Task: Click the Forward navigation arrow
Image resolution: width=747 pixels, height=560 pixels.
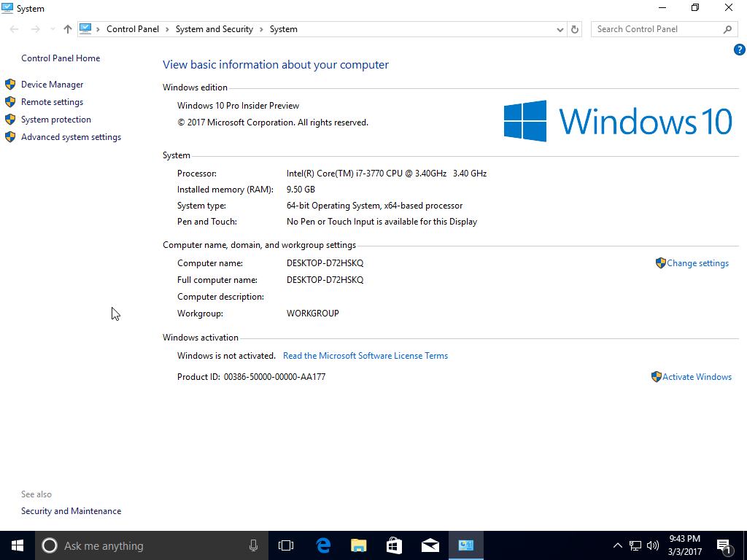Action: point(35,29)
